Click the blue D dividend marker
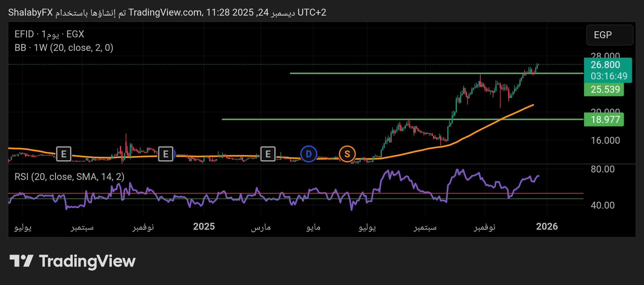Image resolution: width=644 pixels, height=285 pixels. pyautogui.click(x=309, y=154)
